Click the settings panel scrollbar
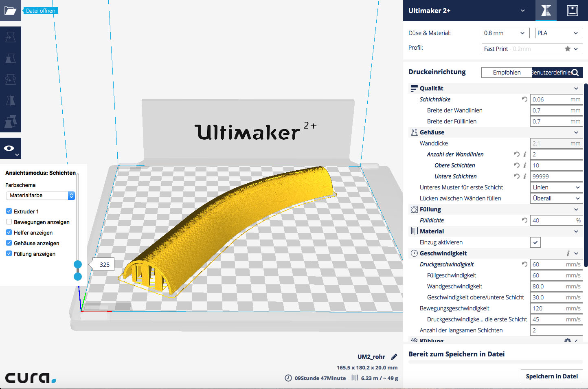Screen dimensions: 588x389 tap(586, 175)
